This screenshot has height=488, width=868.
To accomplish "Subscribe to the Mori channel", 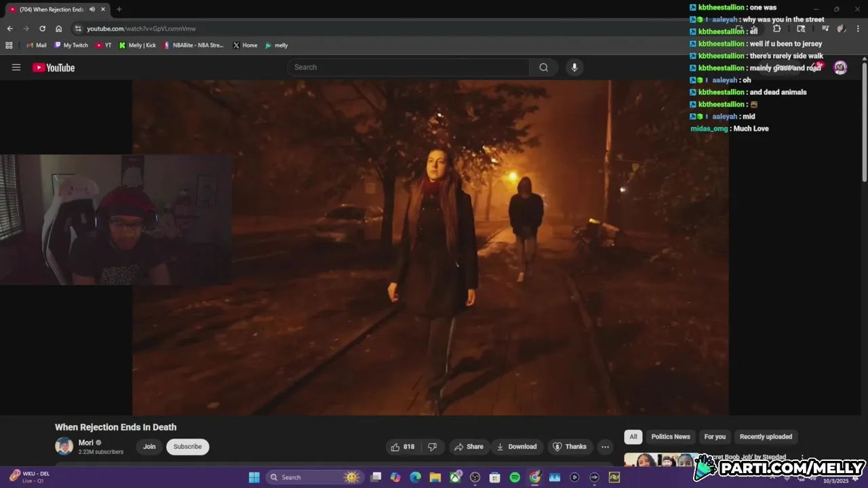I will coord(187,447).
